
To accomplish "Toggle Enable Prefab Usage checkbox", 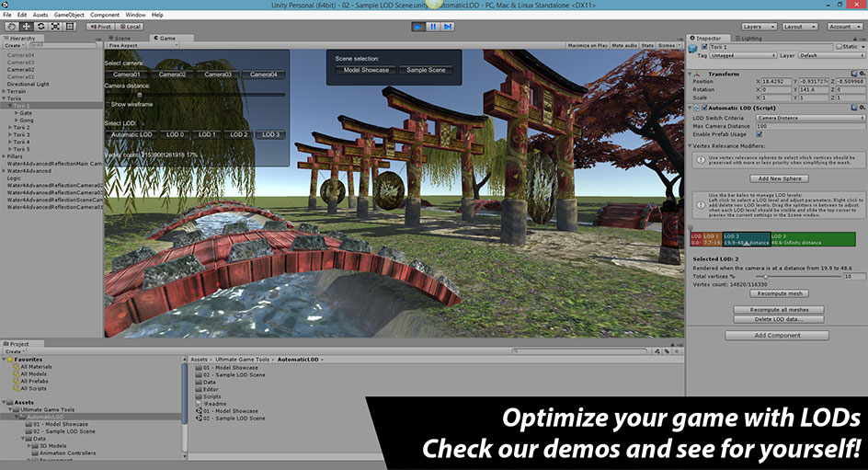I will pyautogui.click(x=759, y=134).
